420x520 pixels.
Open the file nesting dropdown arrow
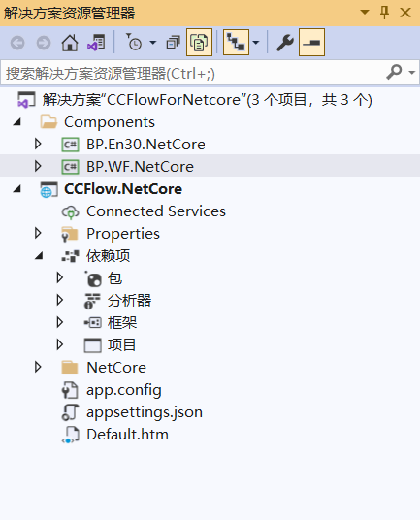pos(255,43)
